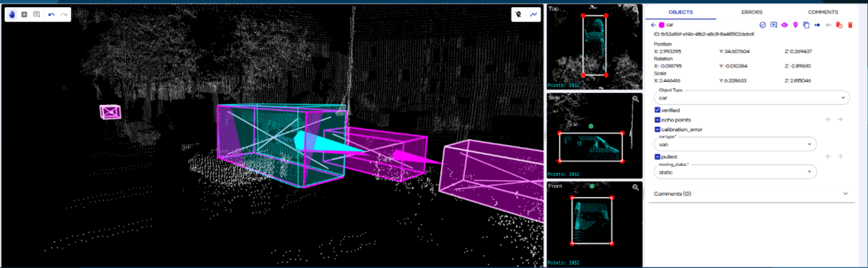Click the green rotation handle in Front view

click(592, 186)
